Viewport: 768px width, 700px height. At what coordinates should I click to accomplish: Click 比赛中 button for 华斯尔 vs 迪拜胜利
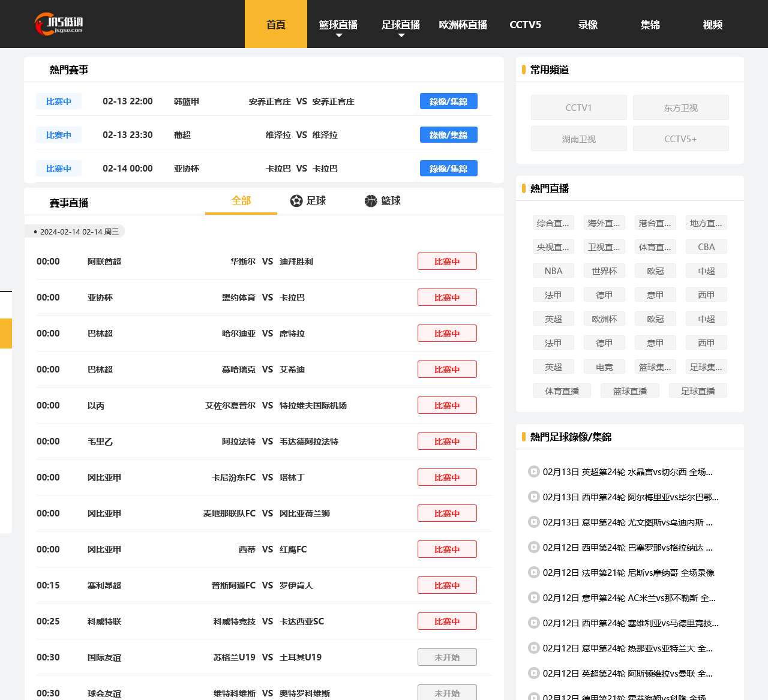pyautogui.click(x=447, y=262)
